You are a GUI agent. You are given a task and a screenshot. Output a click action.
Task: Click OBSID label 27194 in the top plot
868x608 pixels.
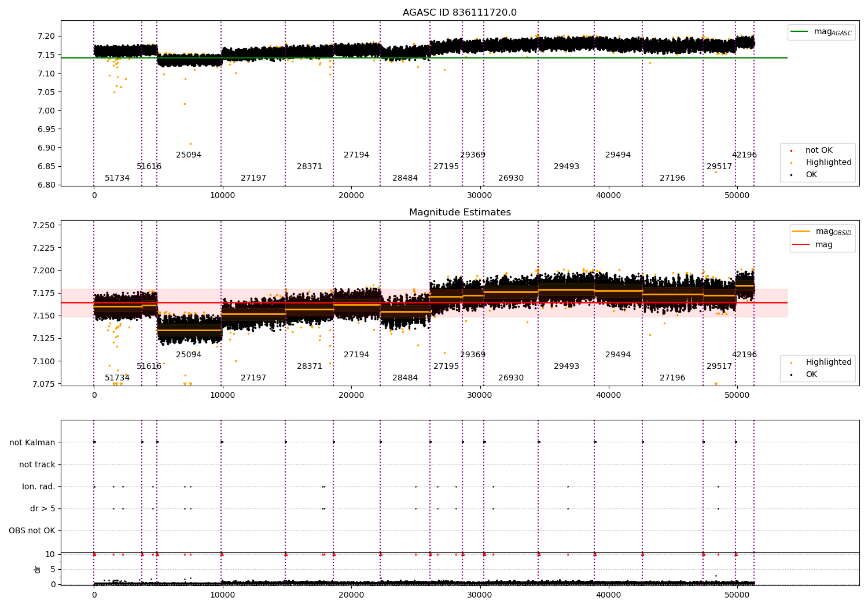pyautogui.click(x=356, y=155)
